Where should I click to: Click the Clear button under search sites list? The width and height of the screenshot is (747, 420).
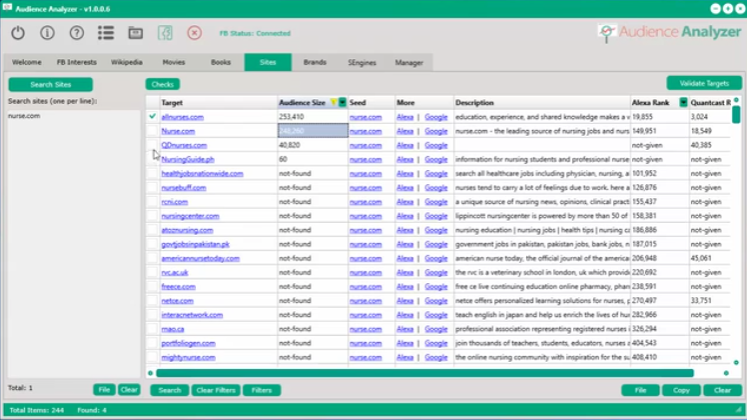129,390
